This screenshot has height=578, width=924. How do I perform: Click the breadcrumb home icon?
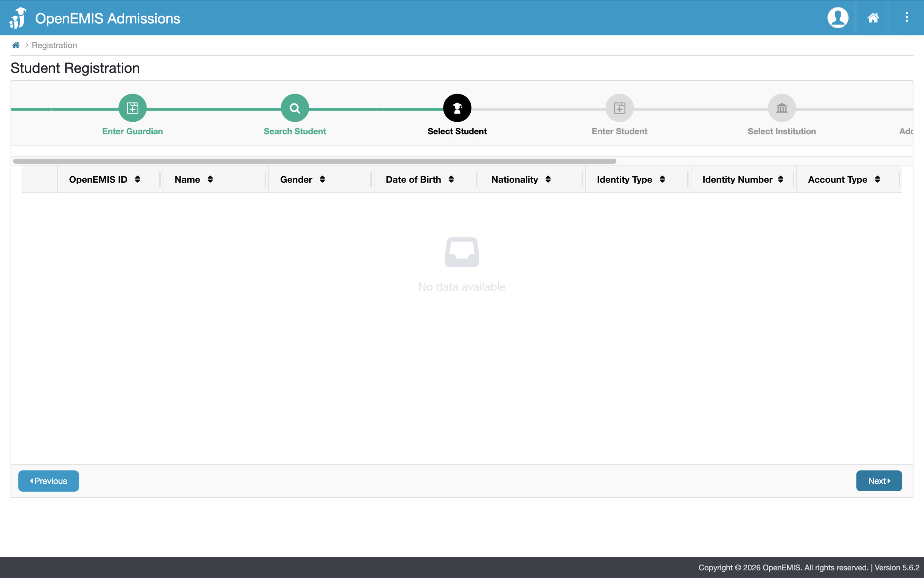(16, 45)
